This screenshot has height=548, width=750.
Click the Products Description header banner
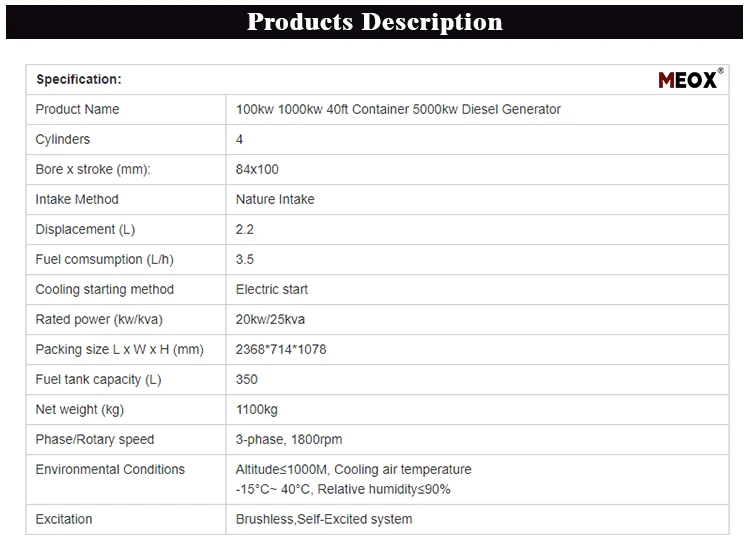375,21
